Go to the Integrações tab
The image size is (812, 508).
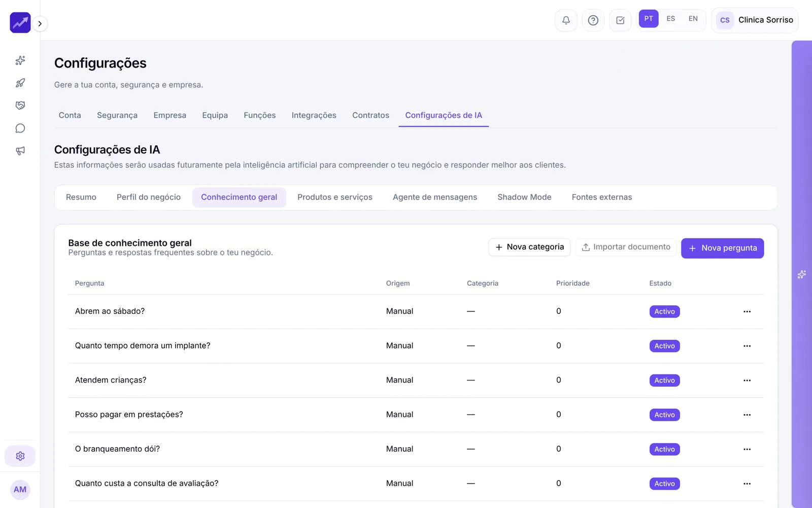pyautogui.click(x=314, y=115)
